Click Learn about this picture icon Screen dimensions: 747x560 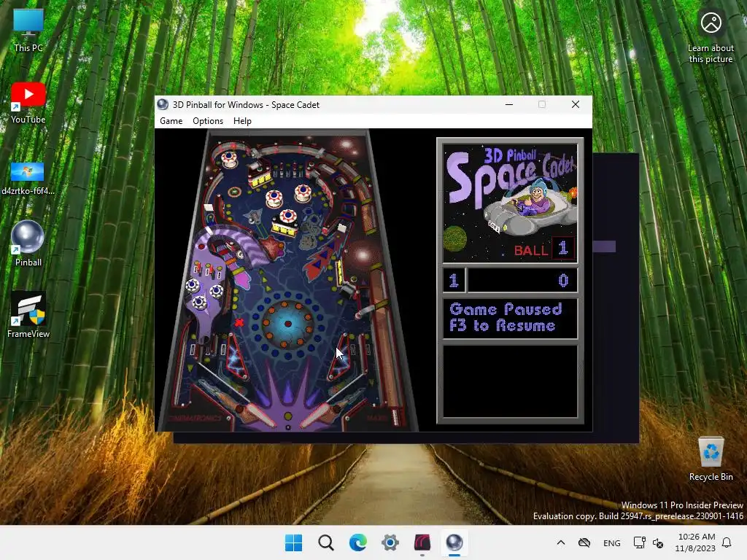point(711,37)
